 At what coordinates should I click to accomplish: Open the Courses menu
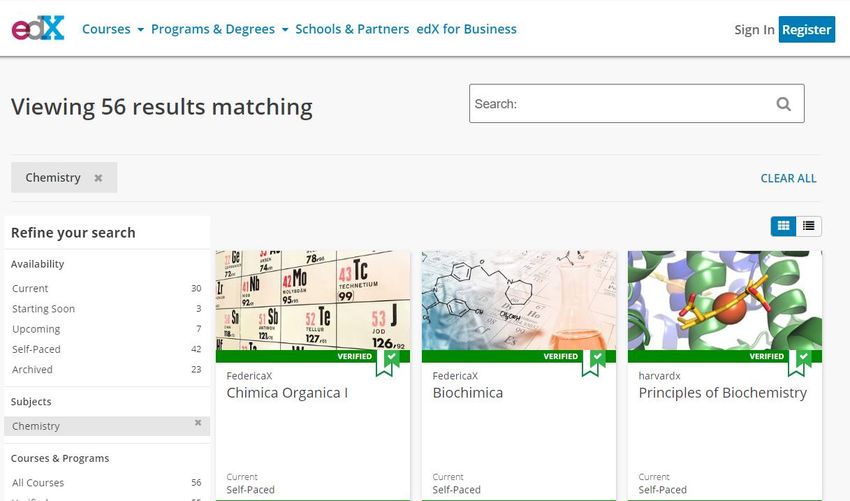(106, 29)
